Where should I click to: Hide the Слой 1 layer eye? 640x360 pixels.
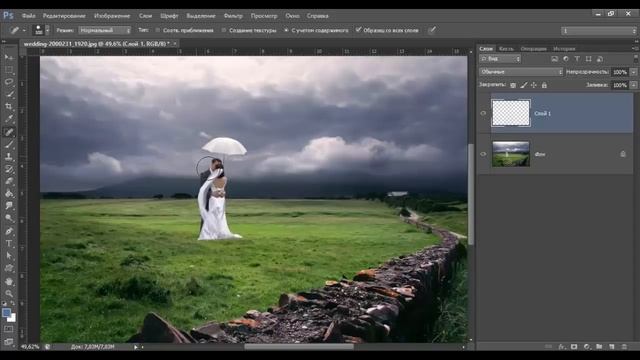coord(483,113)
